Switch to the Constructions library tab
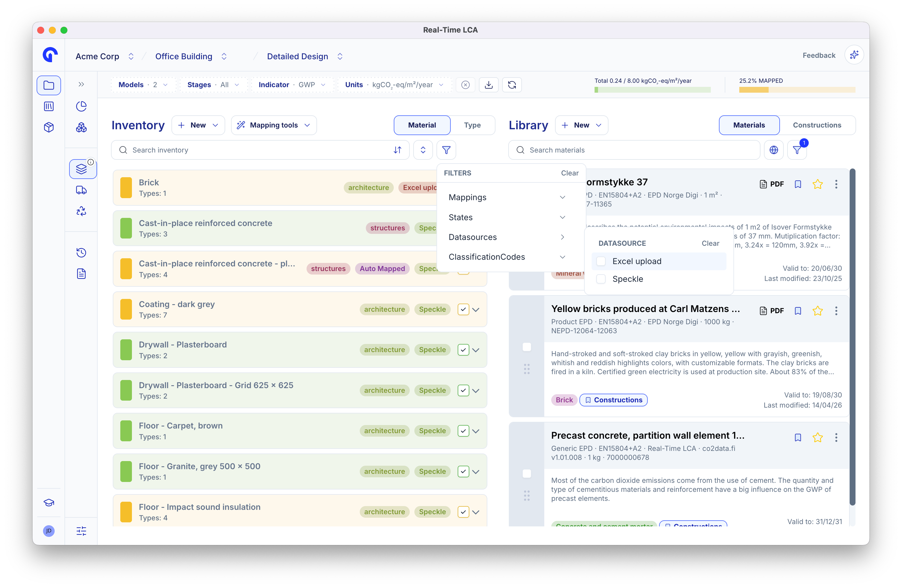Screen dimensions: 902x588 (817, 125)
